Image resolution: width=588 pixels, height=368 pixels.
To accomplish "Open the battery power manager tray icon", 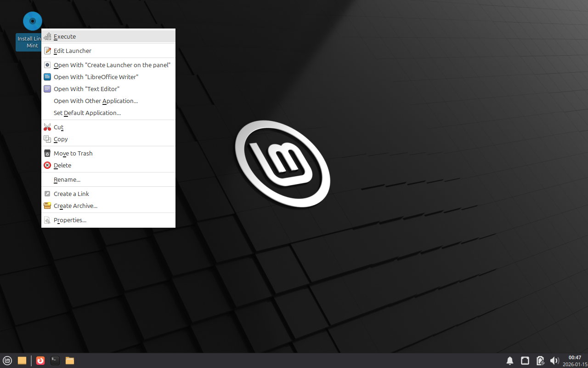I will coord(540,361).
